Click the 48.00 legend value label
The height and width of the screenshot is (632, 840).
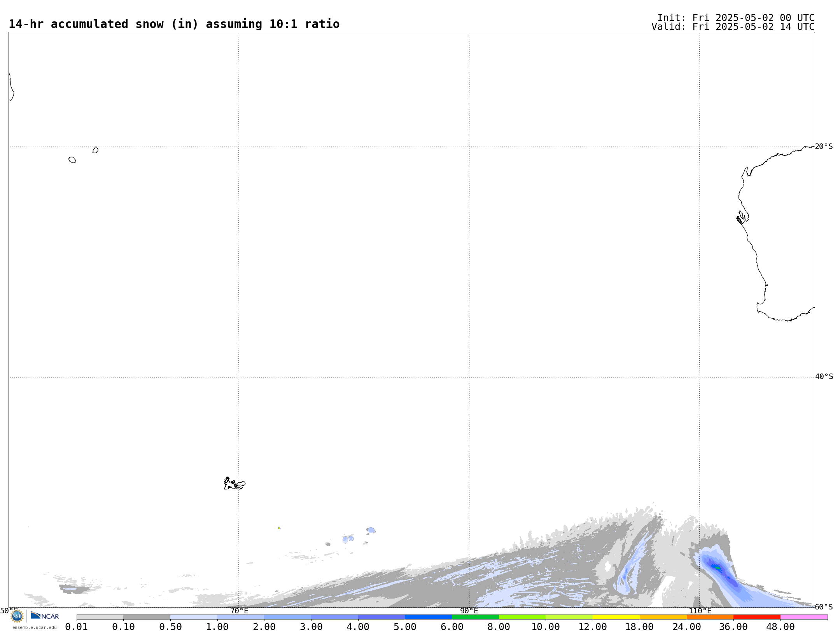780,627
